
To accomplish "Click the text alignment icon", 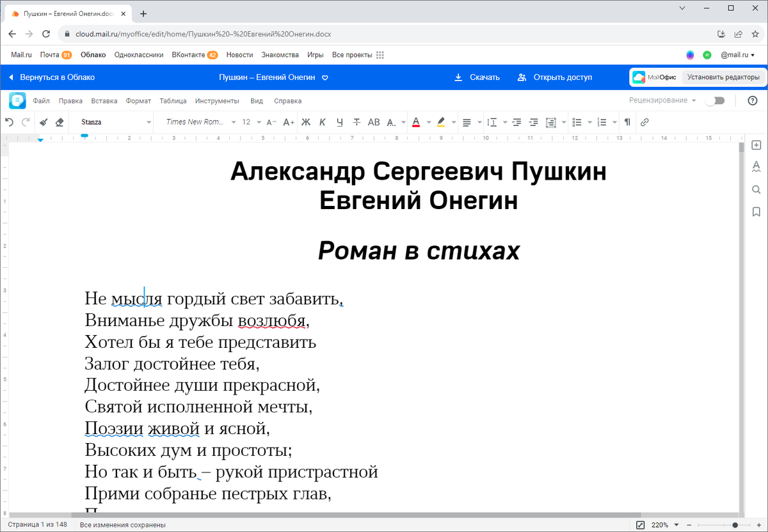I will [x=467, y=121].
